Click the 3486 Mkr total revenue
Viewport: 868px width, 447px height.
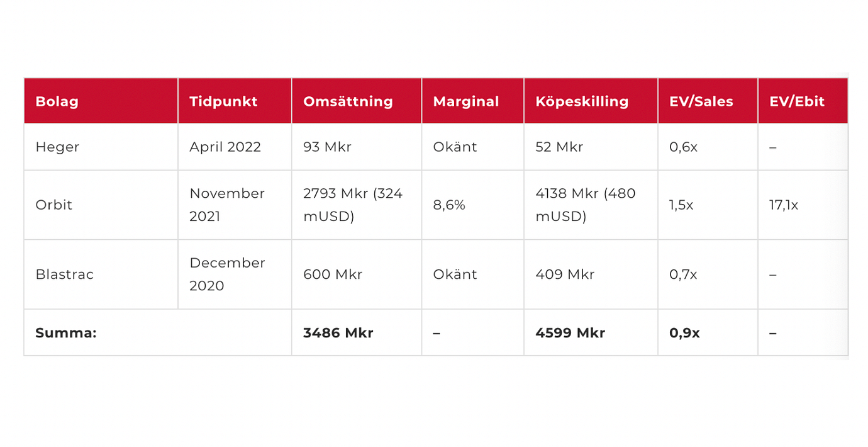point(338,332)
